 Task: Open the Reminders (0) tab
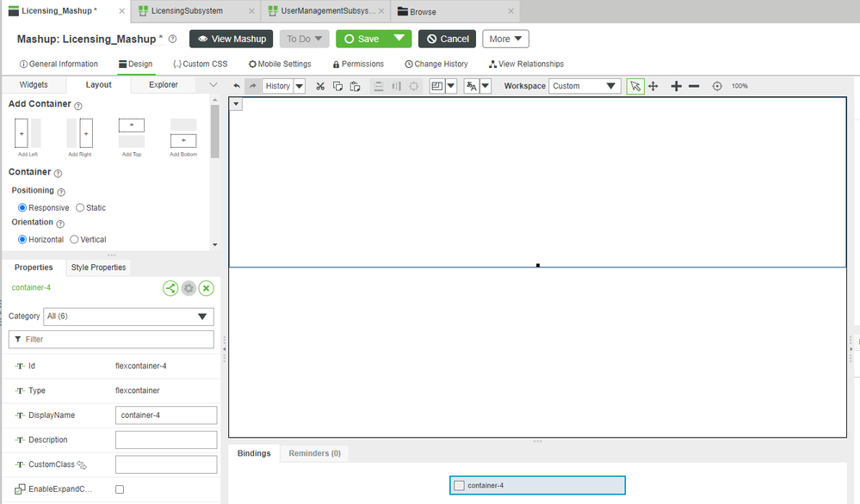[x=315, y=453]
